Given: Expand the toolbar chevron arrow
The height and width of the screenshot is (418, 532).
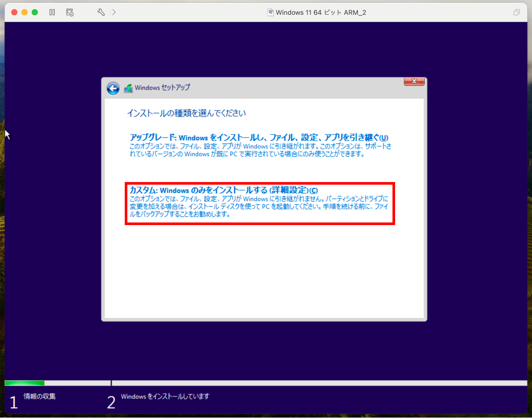Looking at the screenshot, I should 114,12.
